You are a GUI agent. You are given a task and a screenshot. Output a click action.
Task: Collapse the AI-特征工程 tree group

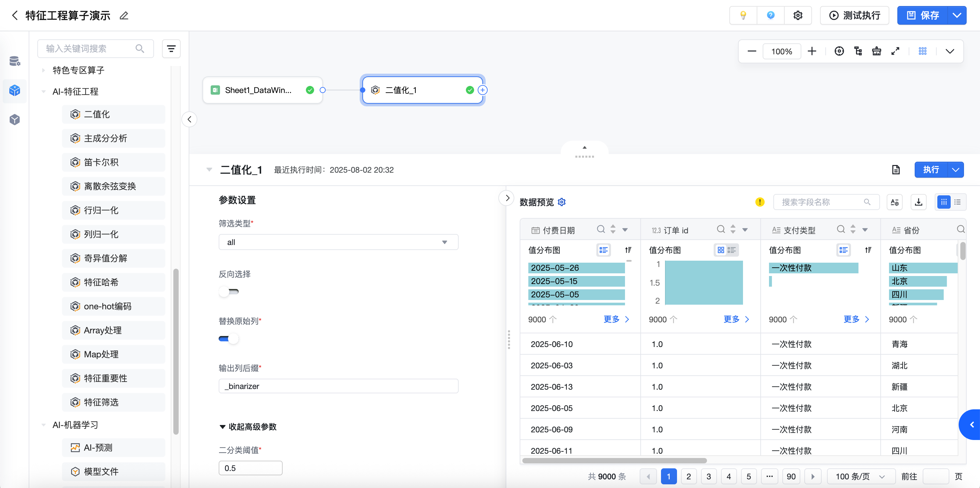[x=43, y=92]
